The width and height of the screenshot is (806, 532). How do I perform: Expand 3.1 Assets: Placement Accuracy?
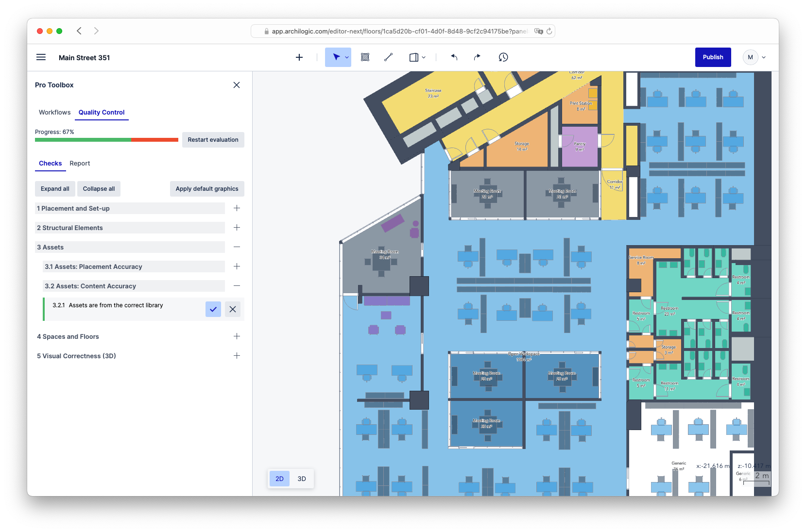237,266
